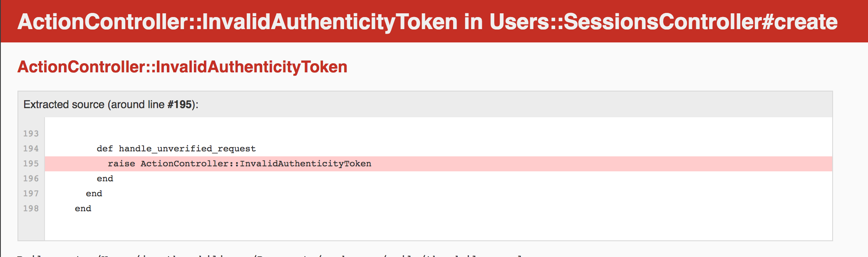Select line number 198 in gutter
The height and width of the screenshot is (257, 868).
[x=31, y=208]
